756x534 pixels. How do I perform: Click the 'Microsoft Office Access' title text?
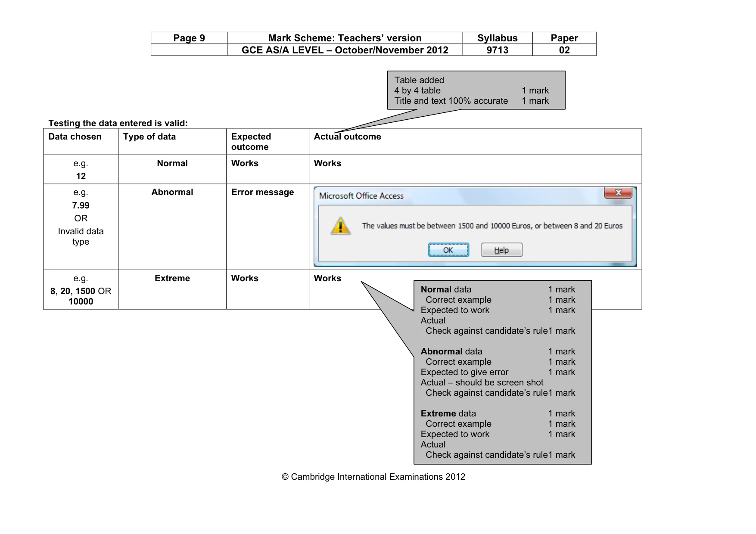[x=361, y=196]
